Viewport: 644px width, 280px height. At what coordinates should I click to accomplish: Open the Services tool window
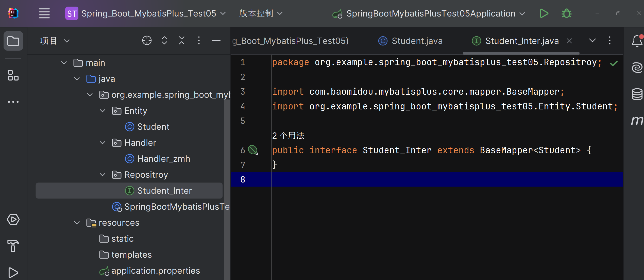[x=13, y=219]
